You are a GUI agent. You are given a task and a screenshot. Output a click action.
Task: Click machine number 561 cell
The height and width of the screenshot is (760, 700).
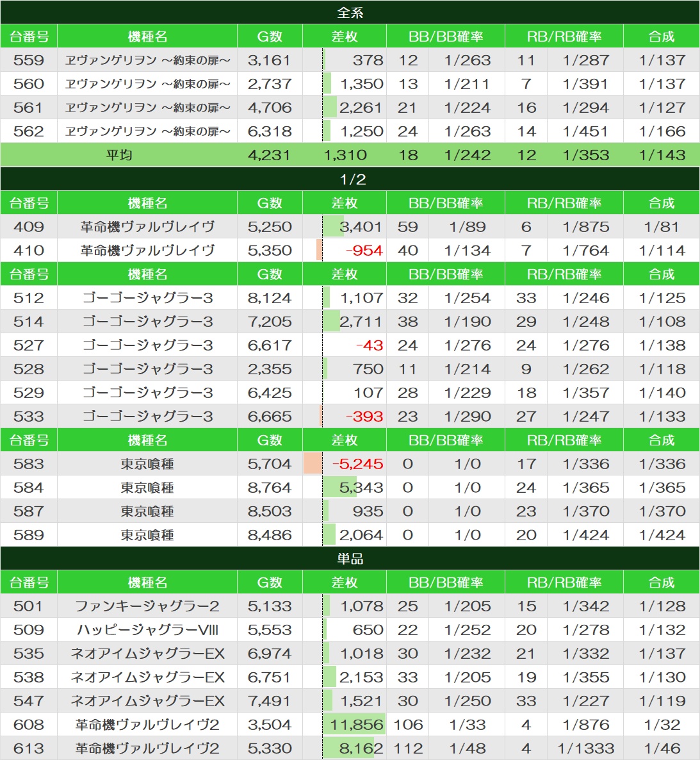coord(29,108)
